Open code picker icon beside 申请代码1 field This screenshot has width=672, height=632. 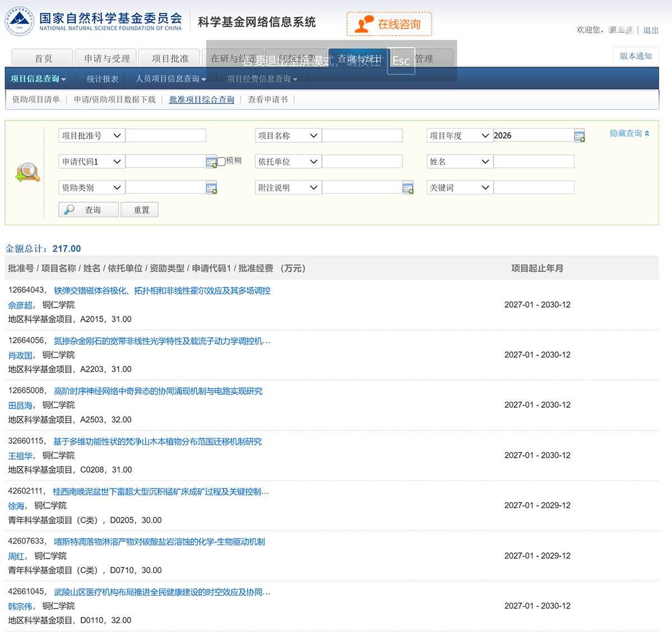211,162
